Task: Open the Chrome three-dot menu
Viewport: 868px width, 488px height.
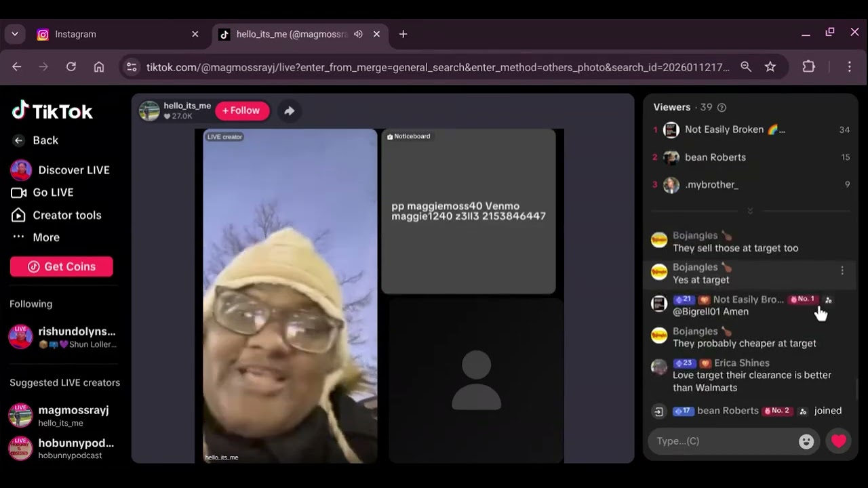Action: pos(850,66)
